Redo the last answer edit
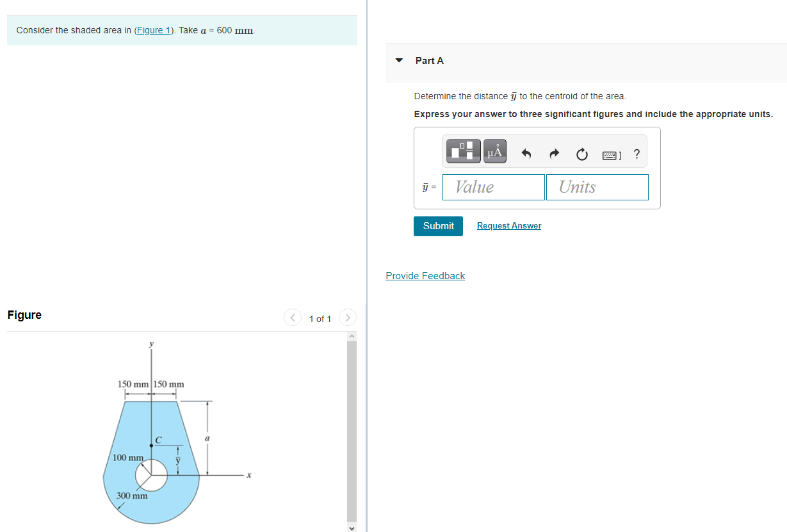 (x=554, y=154)
